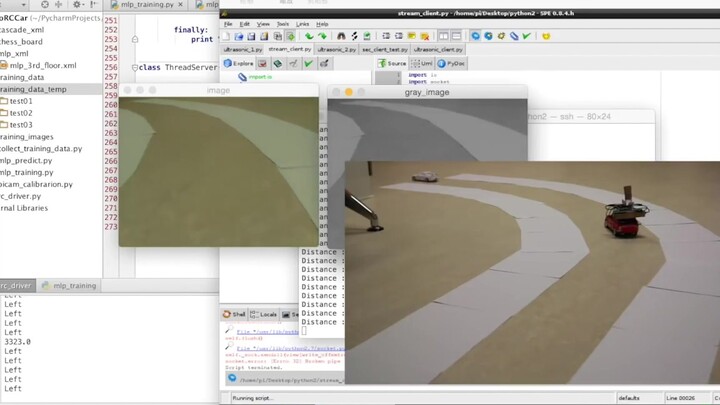Open the Shell tab in SPE bottom panel
The width and height of the screenshot is (720, 405).
tap(234, 314)
